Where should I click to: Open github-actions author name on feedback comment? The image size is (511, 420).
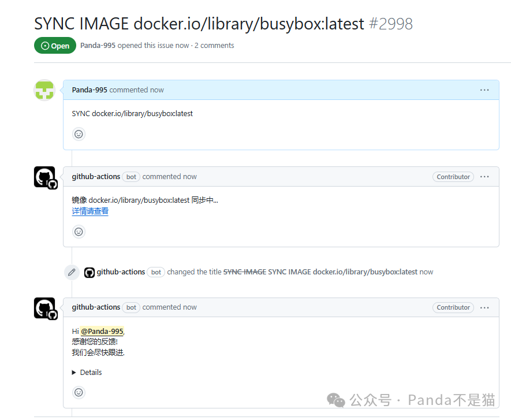96,307
